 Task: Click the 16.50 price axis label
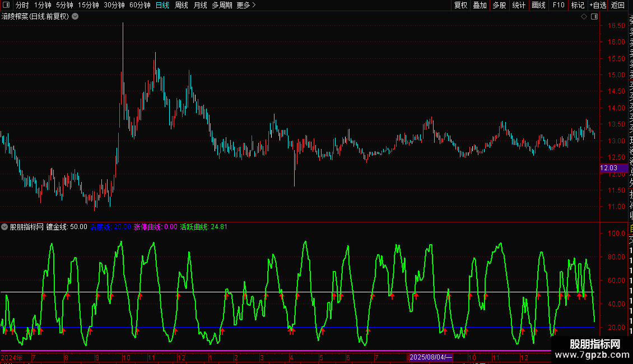(616, 25)
